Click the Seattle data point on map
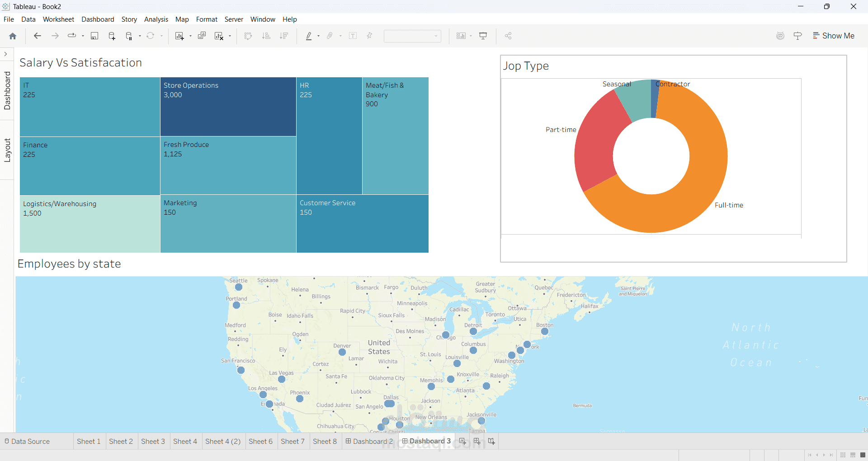This screenshot has height=461, width=868. coord(239,287)
